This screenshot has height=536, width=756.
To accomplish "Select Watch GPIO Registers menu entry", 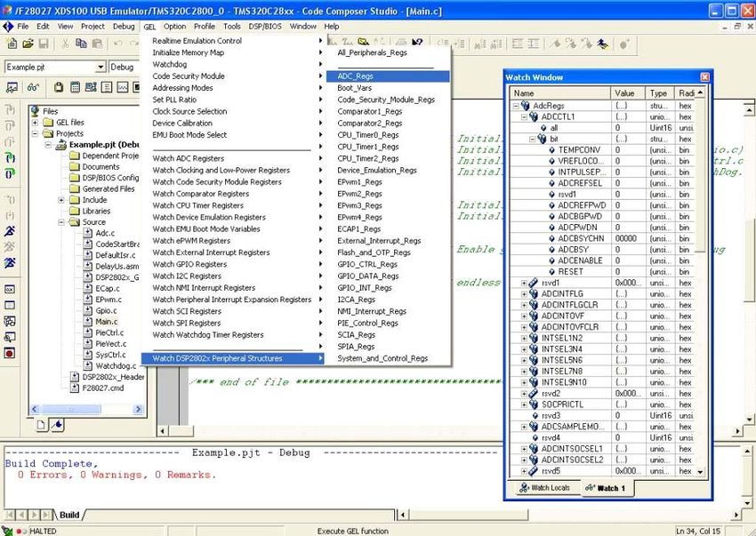I will pos(189,264).
